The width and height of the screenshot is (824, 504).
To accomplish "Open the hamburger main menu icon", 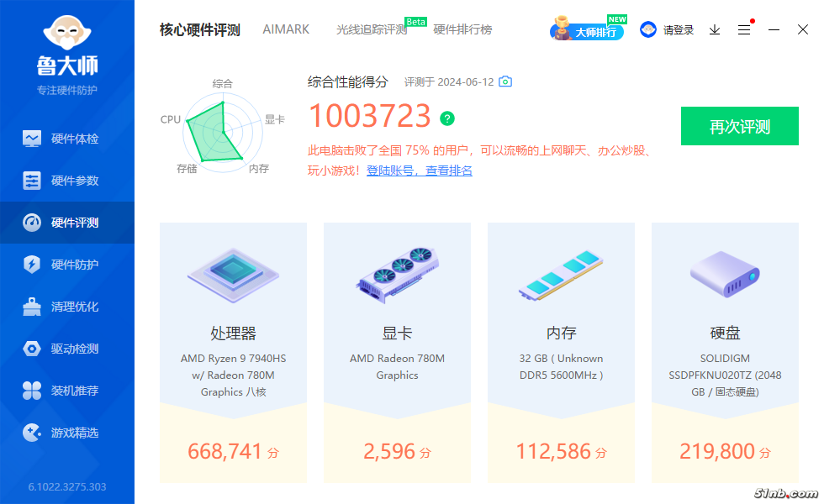I will [x=744, y=29].
